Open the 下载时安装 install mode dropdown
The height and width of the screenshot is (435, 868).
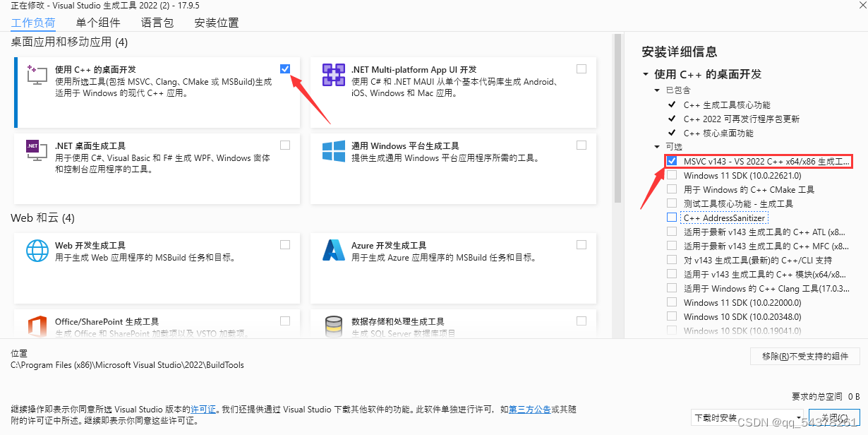(x=748, y=417)
